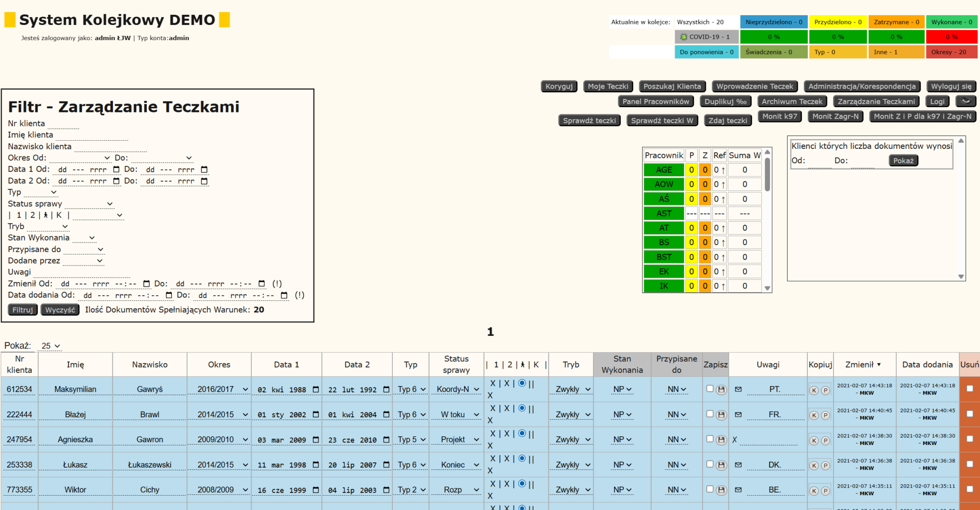Click the red Okresy - 20 status tile
This screenshot has height=510, width=980.
(951, 52)
